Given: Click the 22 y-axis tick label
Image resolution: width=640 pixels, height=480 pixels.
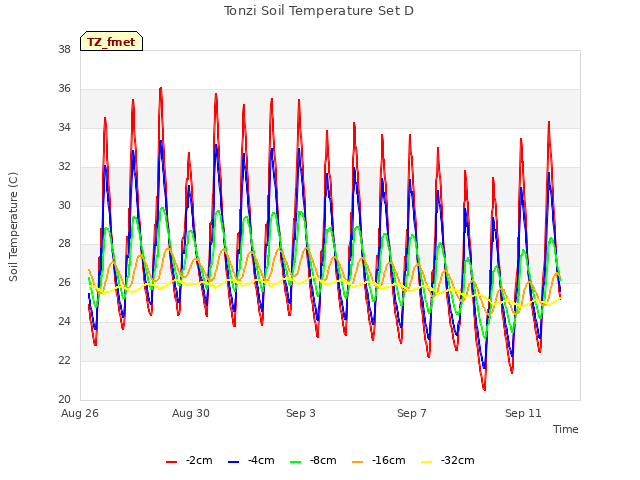Looking at the screenshot, I should point(64,361).
